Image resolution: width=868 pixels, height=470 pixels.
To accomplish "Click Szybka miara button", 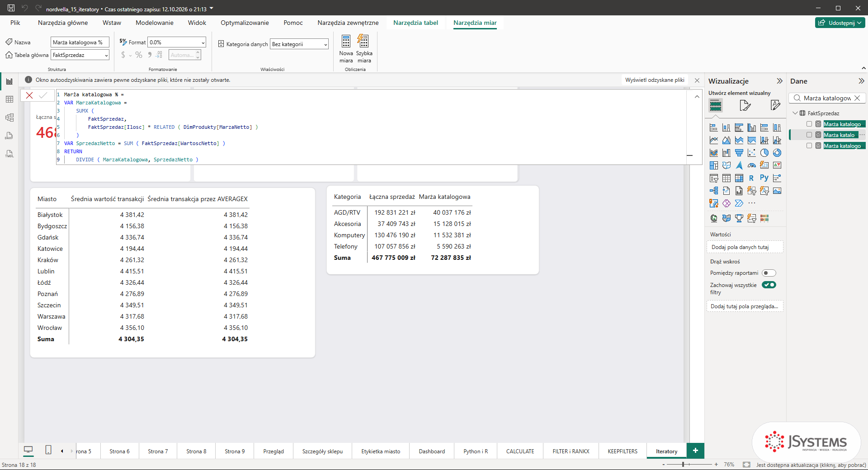I will (x=364, y=49).
